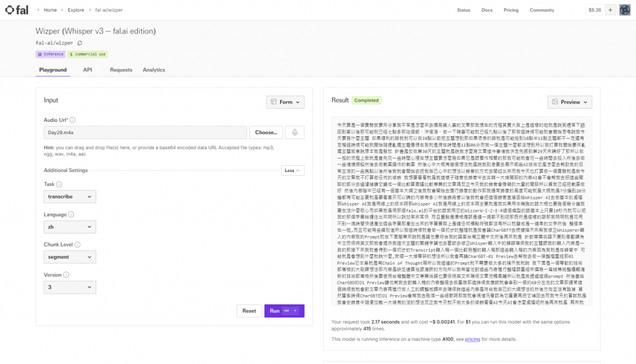
Task: Open Audio Url info tooltip icon
Action: (73, 120)
